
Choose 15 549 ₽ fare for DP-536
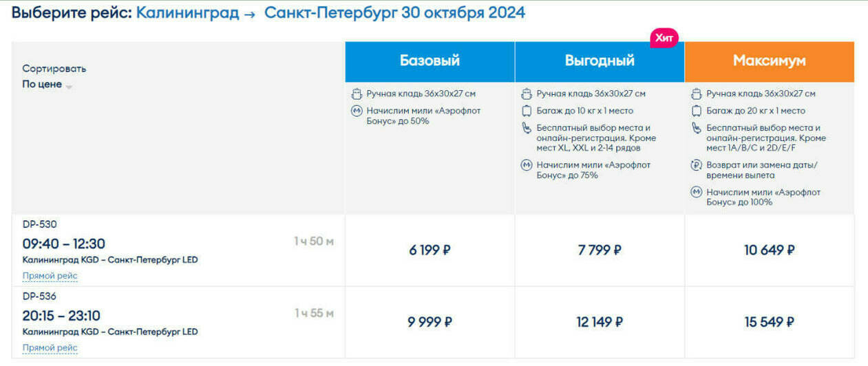[770, 322]
